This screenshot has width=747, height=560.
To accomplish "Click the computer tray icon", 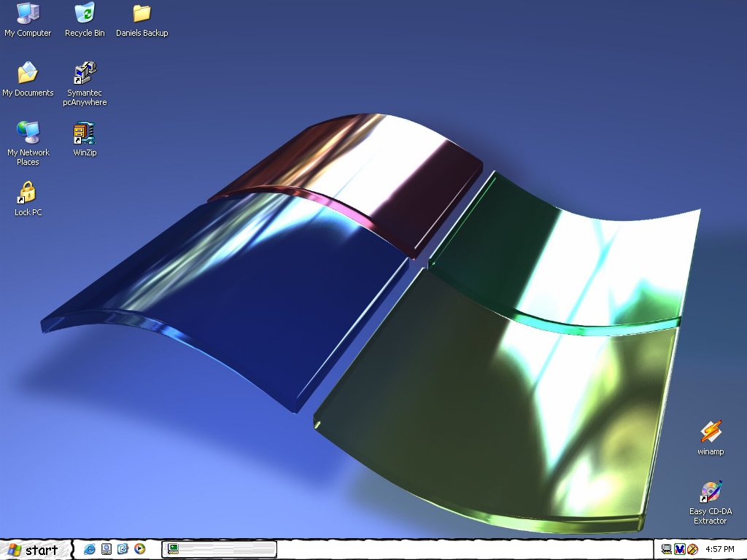I will click(666, 549).
